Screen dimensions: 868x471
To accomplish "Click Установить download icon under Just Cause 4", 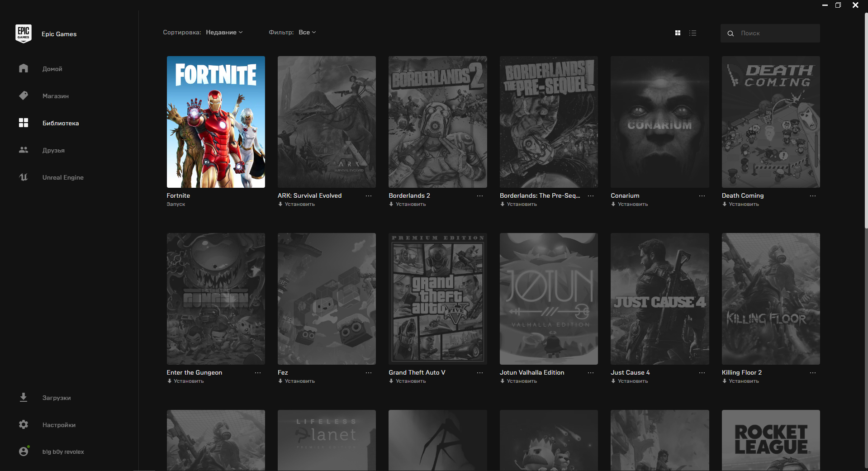I will tap(613, 381).
